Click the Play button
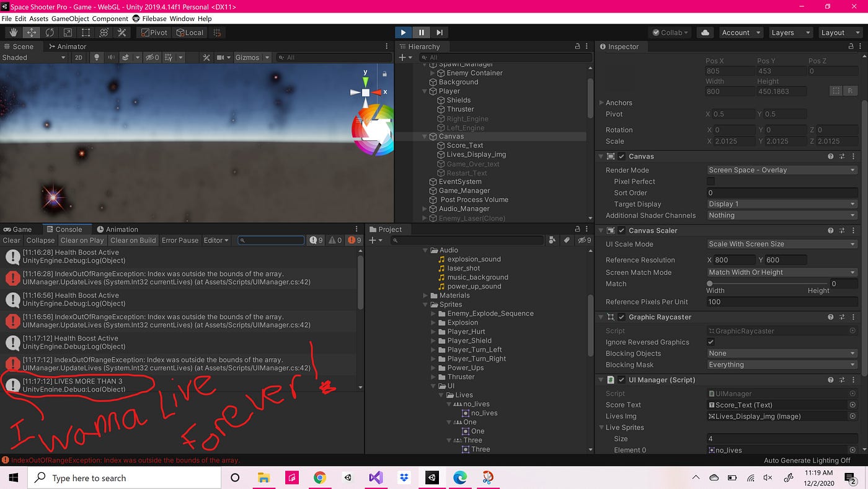 click(x=403, y=32)
